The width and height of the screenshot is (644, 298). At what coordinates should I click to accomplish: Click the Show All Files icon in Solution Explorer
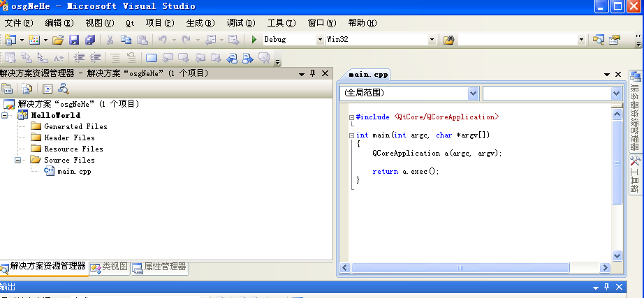(x=27, y=88)
